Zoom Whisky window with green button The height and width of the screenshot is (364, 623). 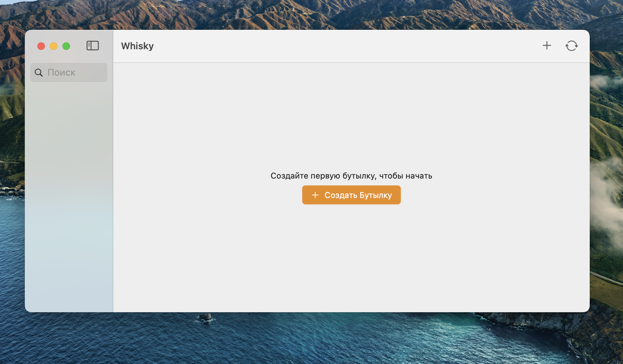[x=66, y=46]
